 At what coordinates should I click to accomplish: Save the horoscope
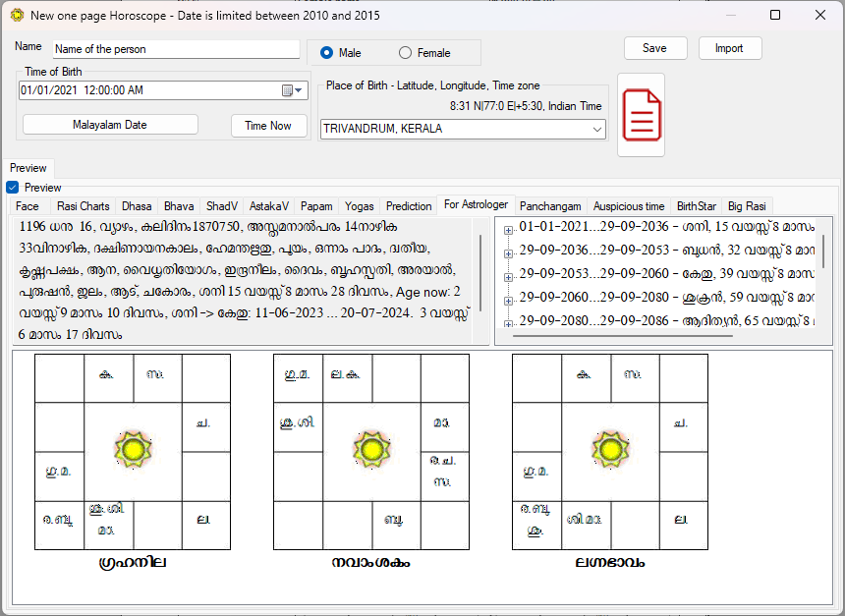click(x=654, y=47)
